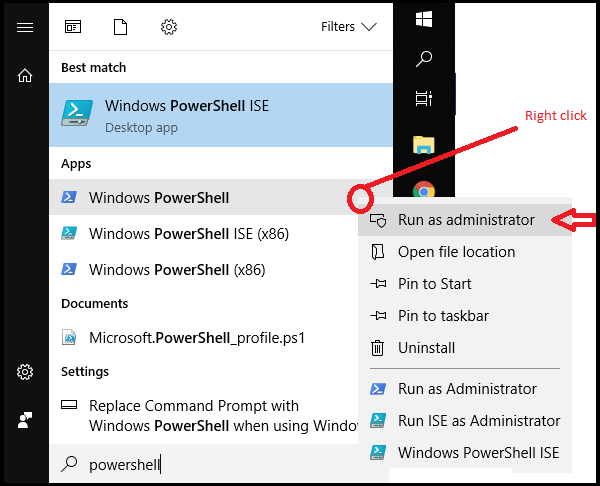Click the Home icon in sidebar

click(x=25, y=75)
